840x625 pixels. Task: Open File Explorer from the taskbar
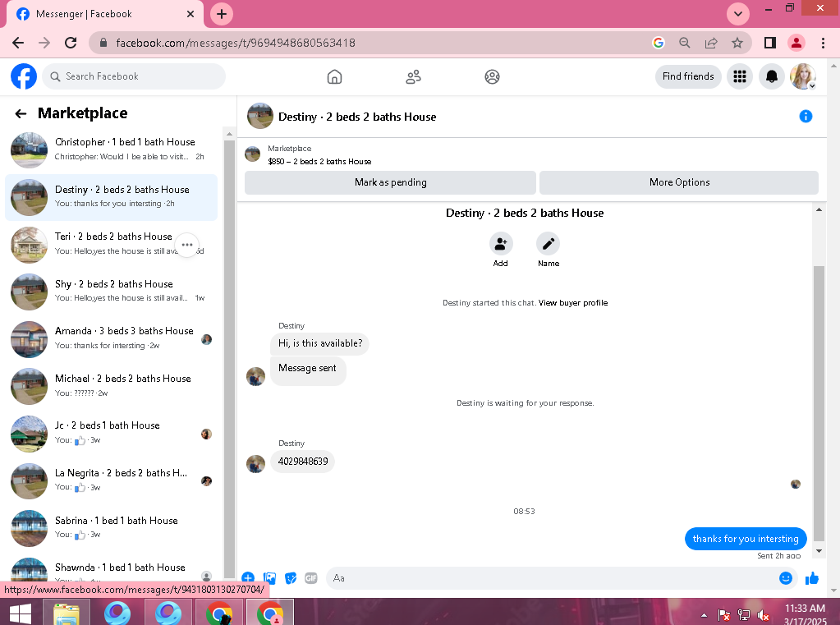click(x=67, y=612)
